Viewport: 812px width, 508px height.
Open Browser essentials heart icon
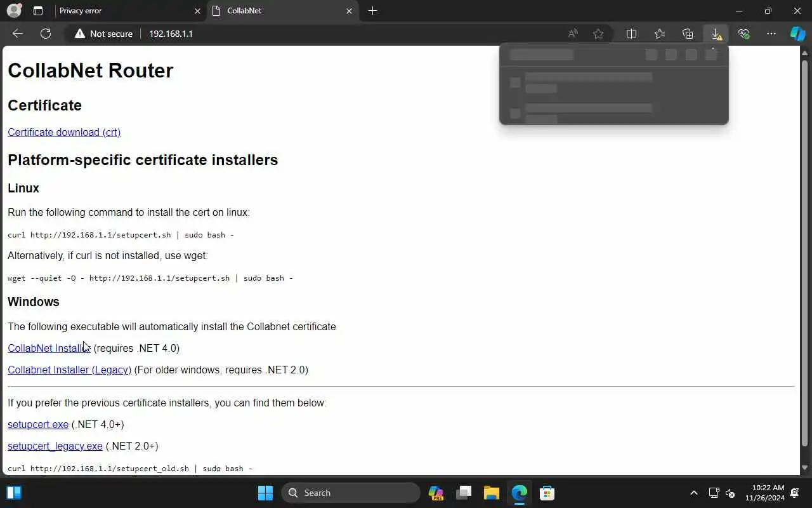click(x=743, y=34)
